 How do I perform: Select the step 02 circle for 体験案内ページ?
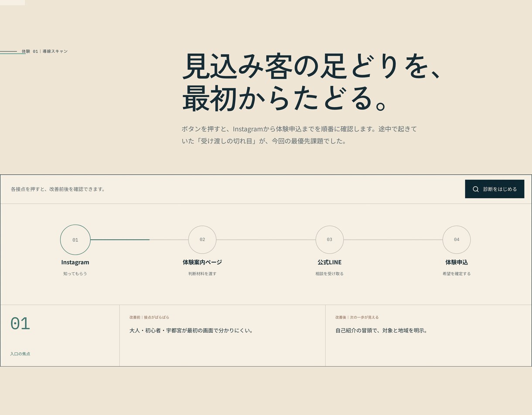click(x=202, y=240)
